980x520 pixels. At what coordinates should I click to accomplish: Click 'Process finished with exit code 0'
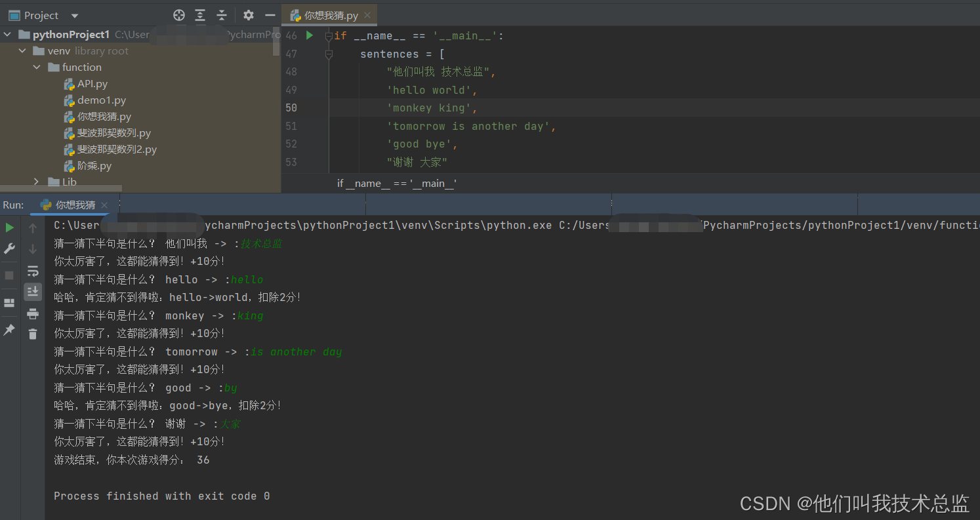(161, 496)
